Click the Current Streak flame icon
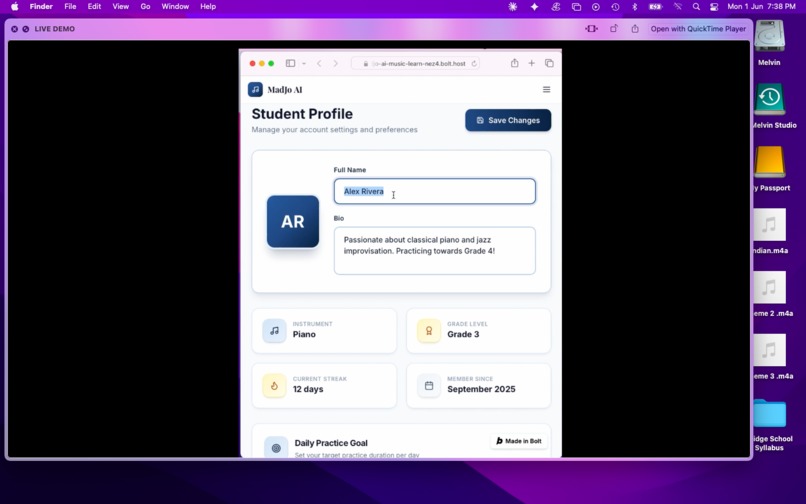This screenshot has height=504, width=806. click(x=274, y=386)
